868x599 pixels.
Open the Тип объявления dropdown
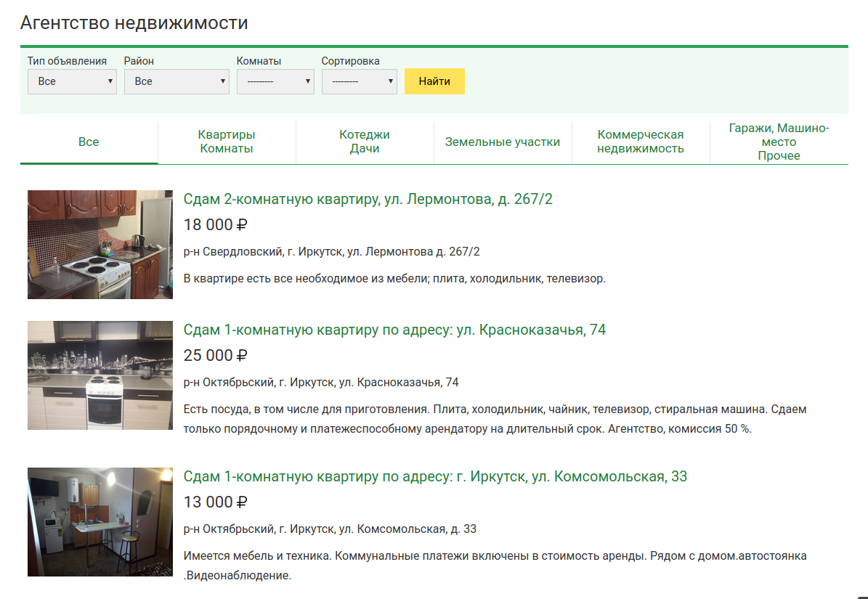(72, 81)
